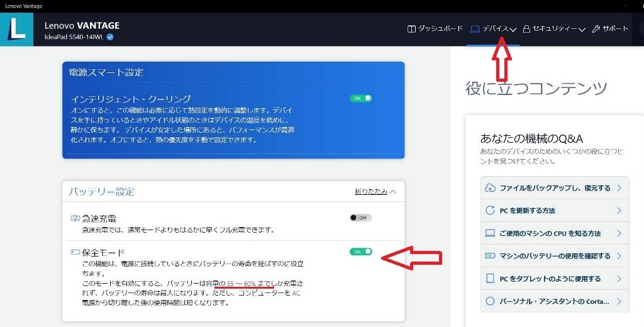The width and height of the screenshot is (644, 327).
Task: Open パーソナル・アシスタントの Cortana article
Action: tap(555, 301)
